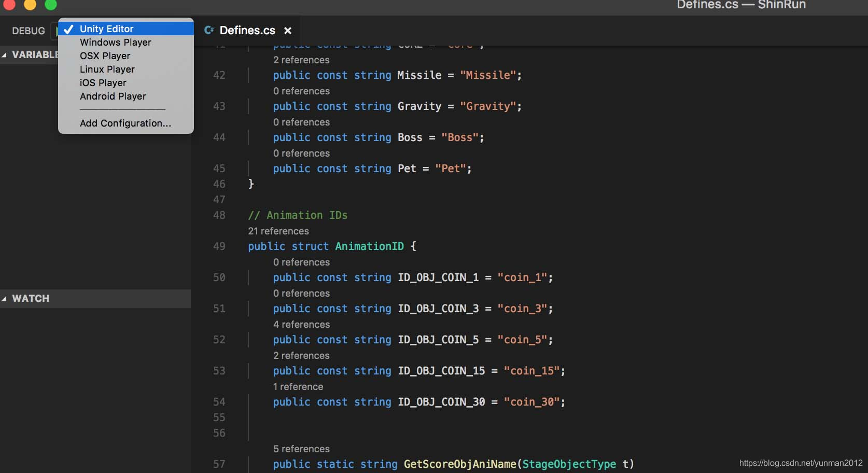Screen dimensions: 868x473
Task: Click the DEBUG panel label
Action: [x=29, y=31]
